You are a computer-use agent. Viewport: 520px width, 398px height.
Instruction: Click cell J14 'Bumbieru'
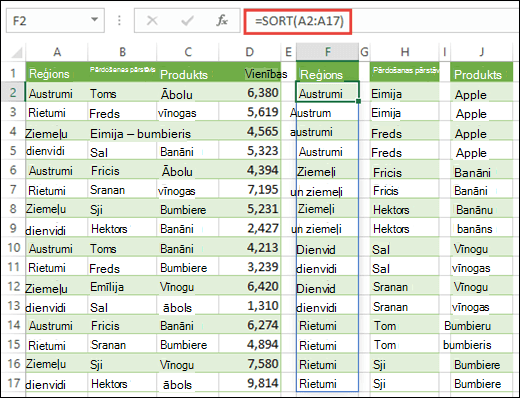(x=481, y=325)
